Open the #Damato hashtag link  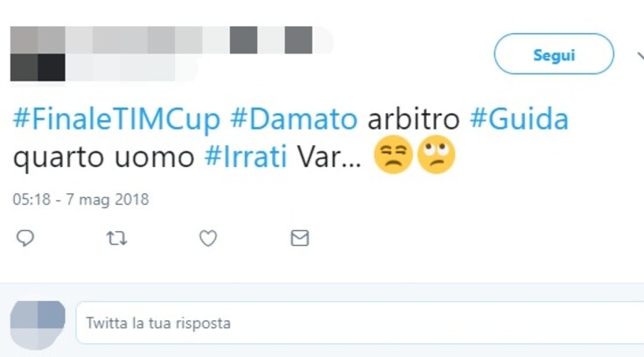pyautogui.click(x=294, y=119)
